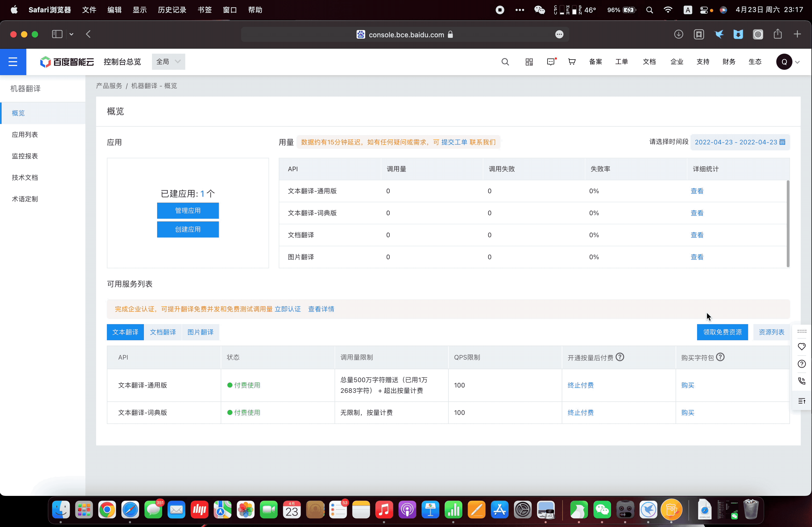Open the hamburger navigation menu
The width and height of the screenshot is (812, 527).
click(x=13, y=62)
